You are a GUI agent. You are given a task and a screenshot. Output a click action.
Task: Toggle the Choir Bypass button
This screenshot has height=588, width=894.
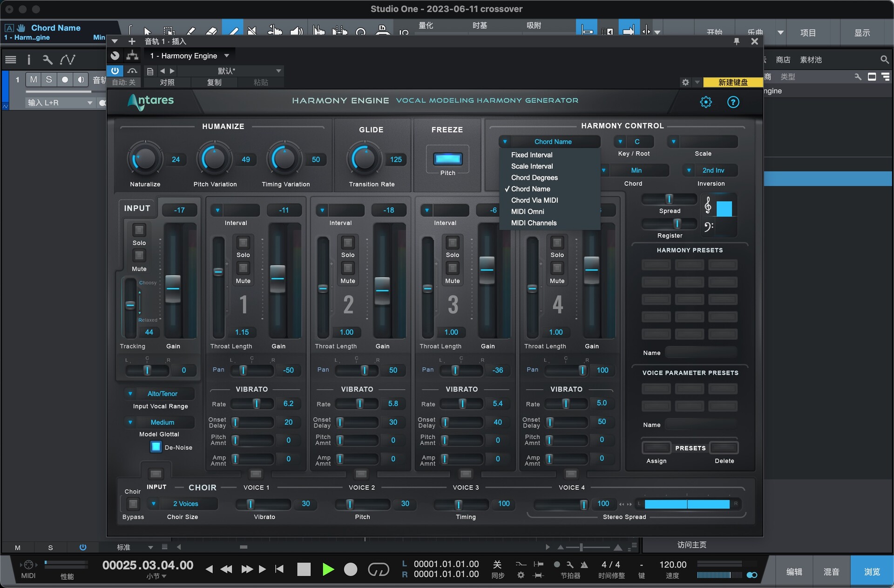[x=133, y=504]
